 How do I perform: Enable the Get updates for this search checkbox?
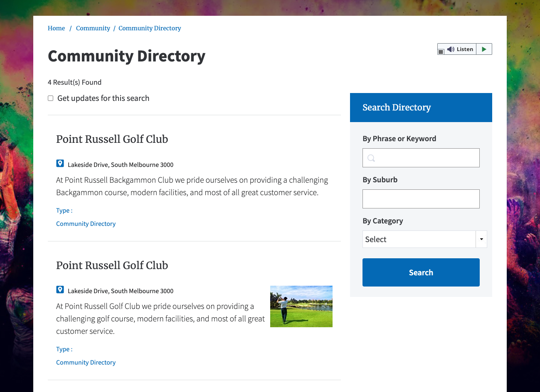[50, 98]
